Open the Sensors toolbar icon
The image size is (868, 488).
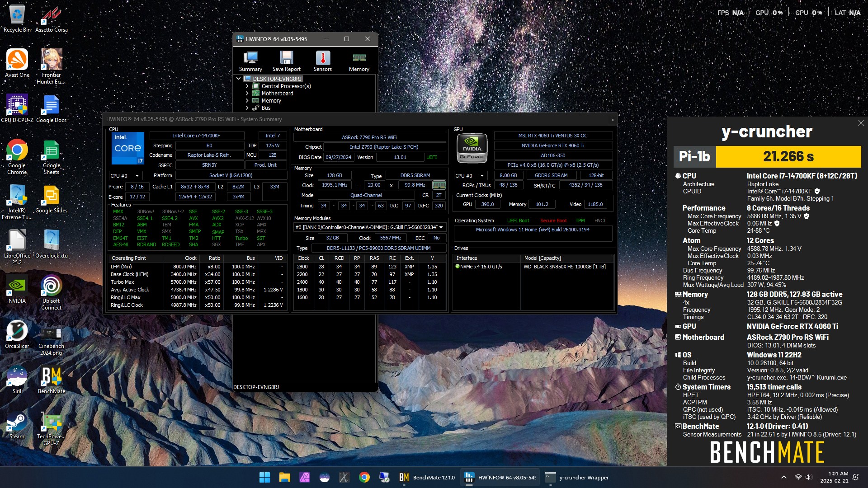[322, 61]
